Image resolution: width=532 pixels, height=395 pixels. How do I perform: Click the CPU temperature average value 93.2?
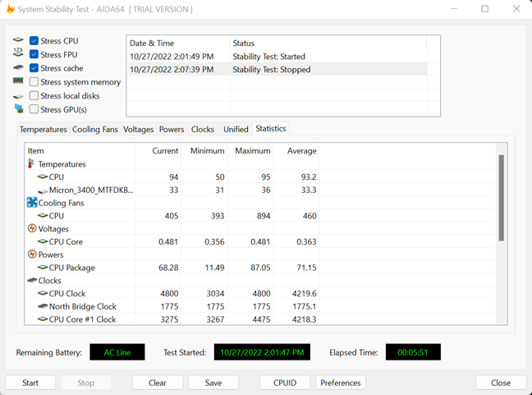309,177
